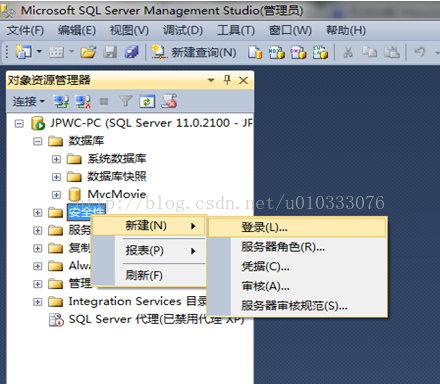
Task: Expand the AlwaysOn folder node
Action: click(x=38, y=266)
